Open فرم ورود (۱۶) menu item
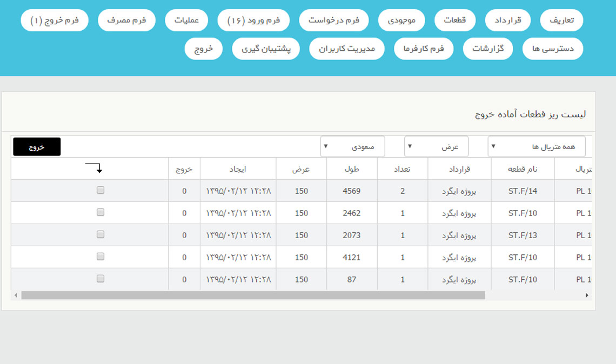Viewport: 616px width, 364px height. click(x=253, y=20)
